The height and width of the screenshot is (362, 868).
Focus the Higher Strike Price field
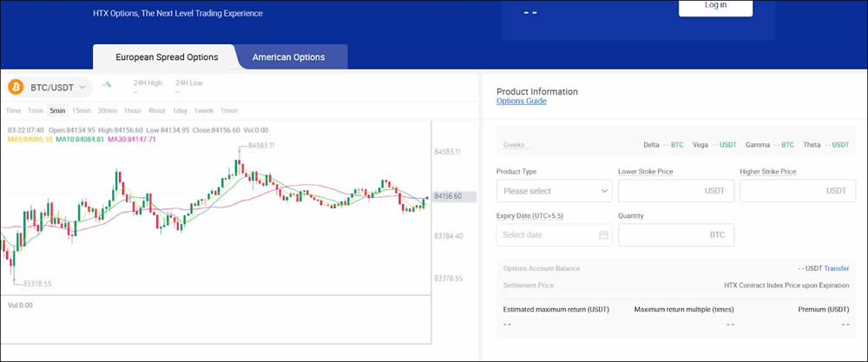797,191
